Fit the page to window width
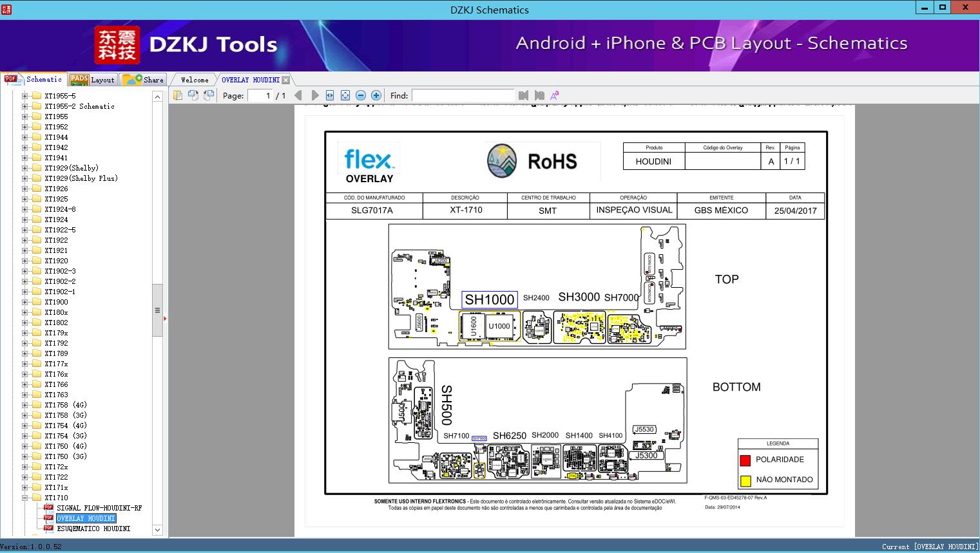980x553 pixels. click(330, 95)
